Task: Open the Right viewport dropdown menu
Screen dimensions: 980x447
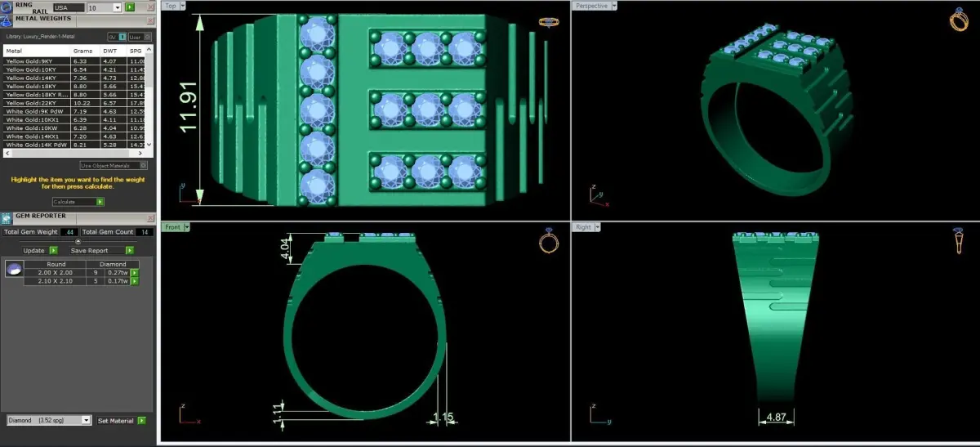Action: 597,226
